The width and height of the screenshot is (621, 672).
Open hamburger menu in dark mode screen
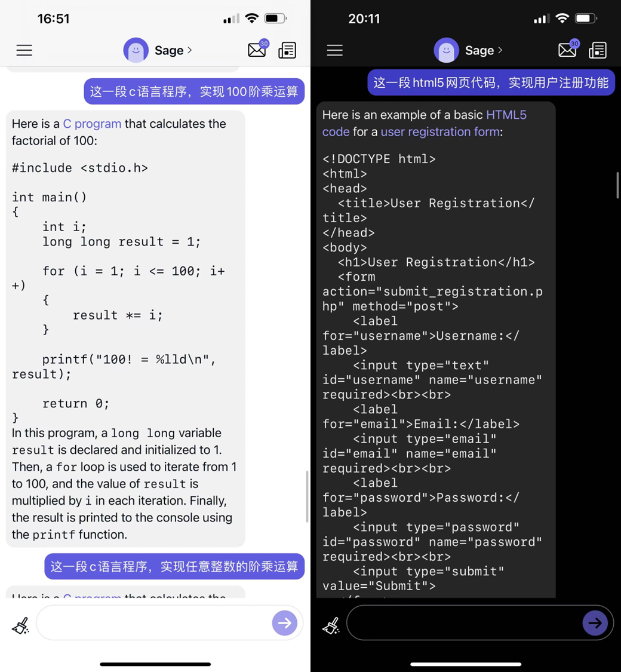click(x=335, y=50)
